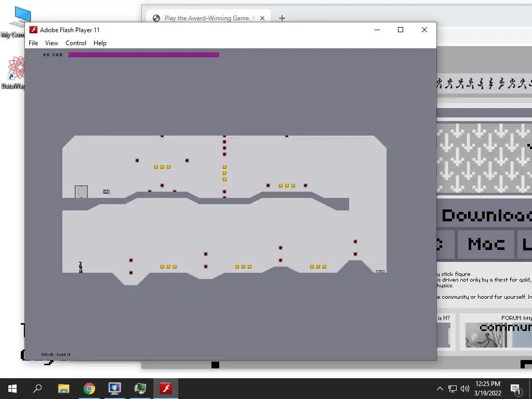532x399 pixels.
Task: Click the purple time remaining bar
Action: click(x=143, y=55)
